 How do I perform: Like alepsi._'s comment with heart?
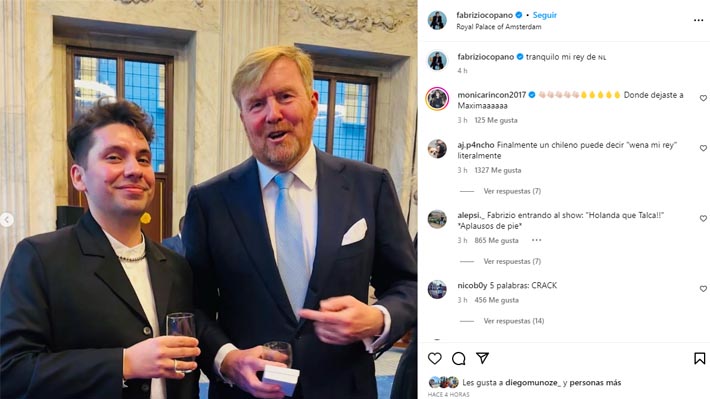click(x=703, y=218)
